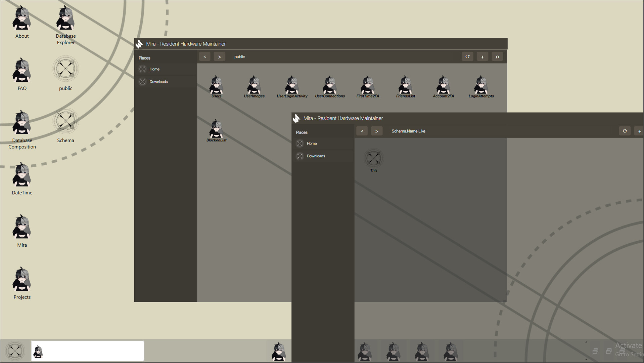The height and width of the screenshot is (363, 644).
Task: Click the refresh button in public window
Action: [x=467, y=57]
